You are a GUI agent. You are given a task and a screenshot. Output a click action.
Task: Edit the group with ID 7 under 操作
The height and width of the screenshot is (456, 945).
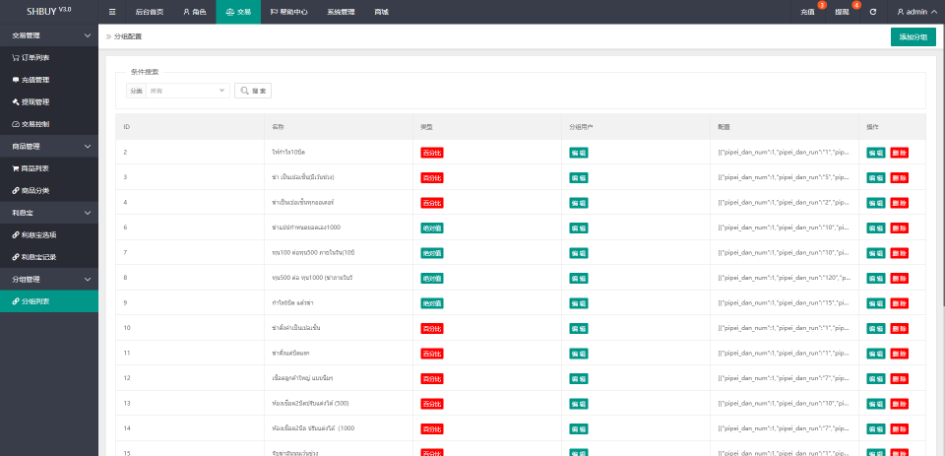(876, 253)
